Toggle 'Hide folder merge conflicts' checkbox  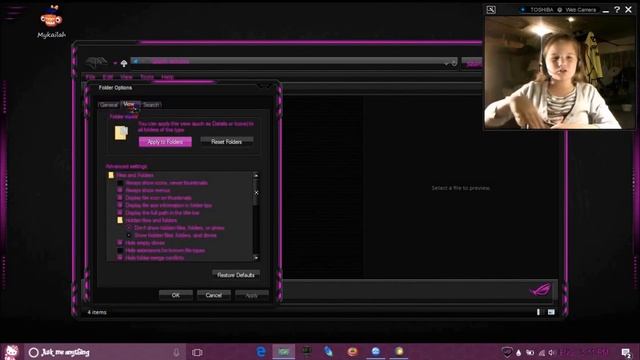click(120, 258)
